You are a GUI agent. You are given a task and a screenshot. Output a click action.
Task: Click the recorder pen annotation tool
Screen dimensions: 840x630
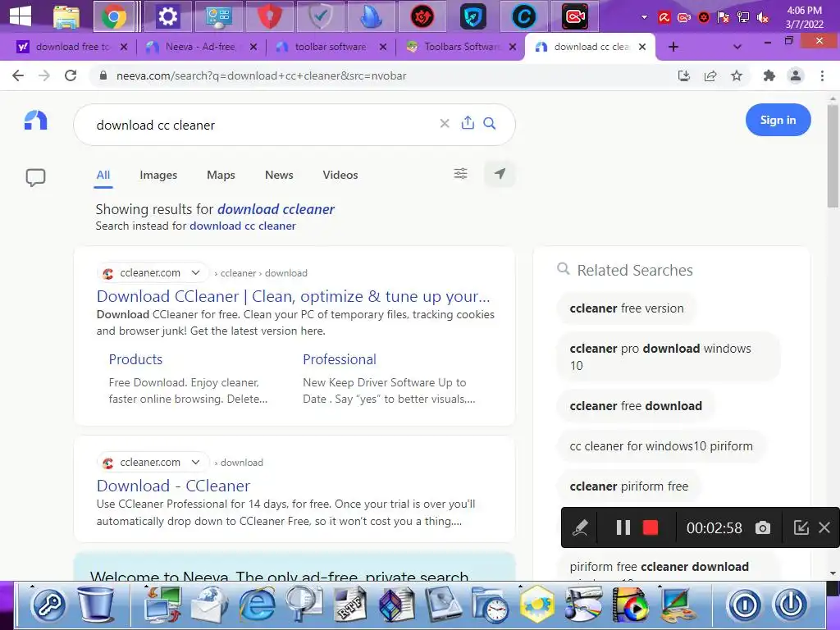[580, 527]
